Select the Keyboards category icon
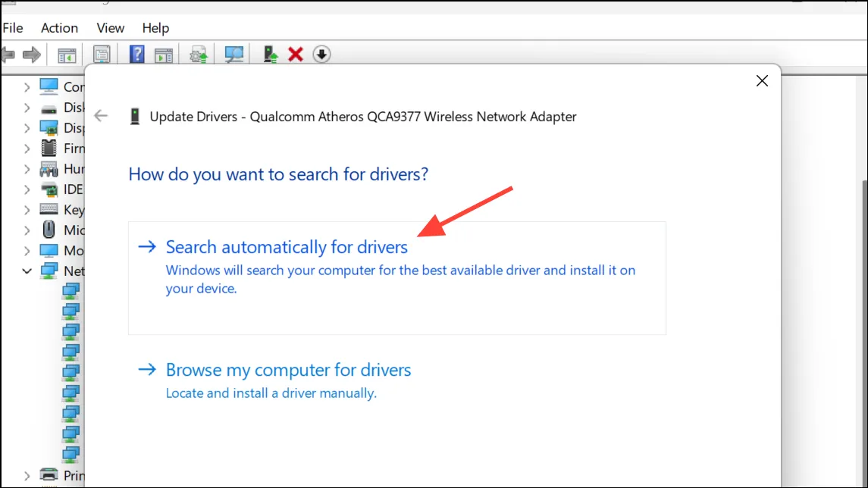The height and width of the screenshot is (488, 868). point(49,209)
